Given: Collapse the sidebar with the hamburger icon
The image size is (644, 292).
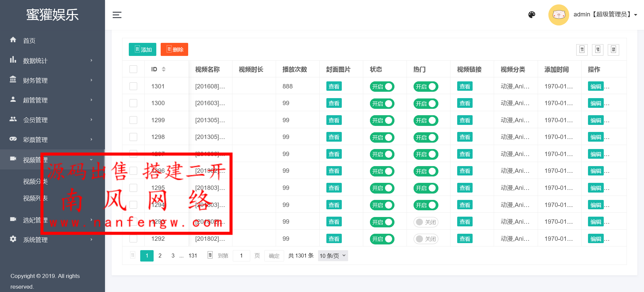Looking at the screenshot, I should [x=117, y=15].
